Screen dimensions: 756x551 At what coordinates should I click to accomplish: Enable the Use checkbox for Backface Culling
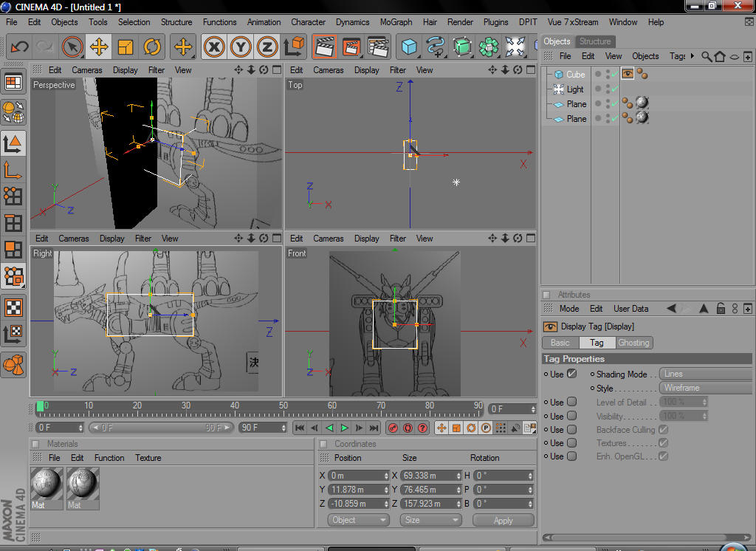point(571,429)
